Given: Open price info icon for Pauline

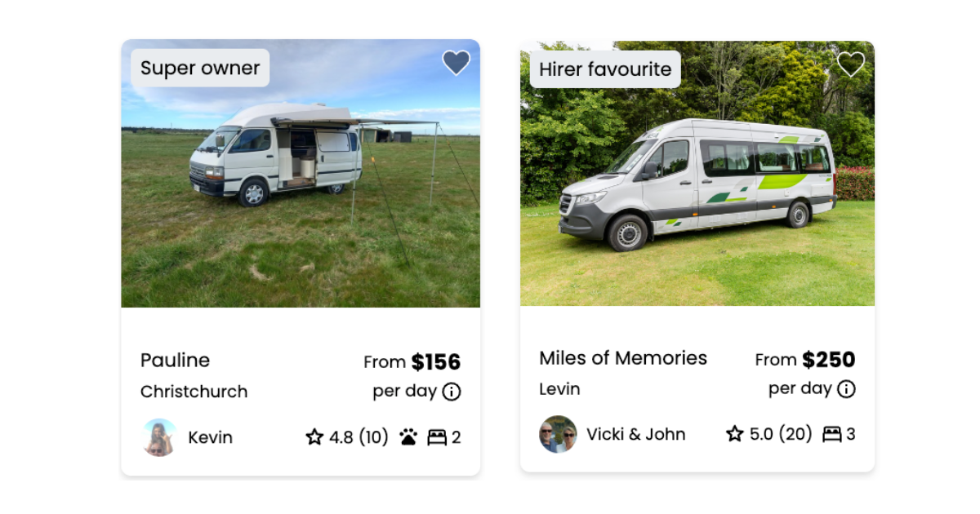Looking at the screenshot, I should coord(452,392).
